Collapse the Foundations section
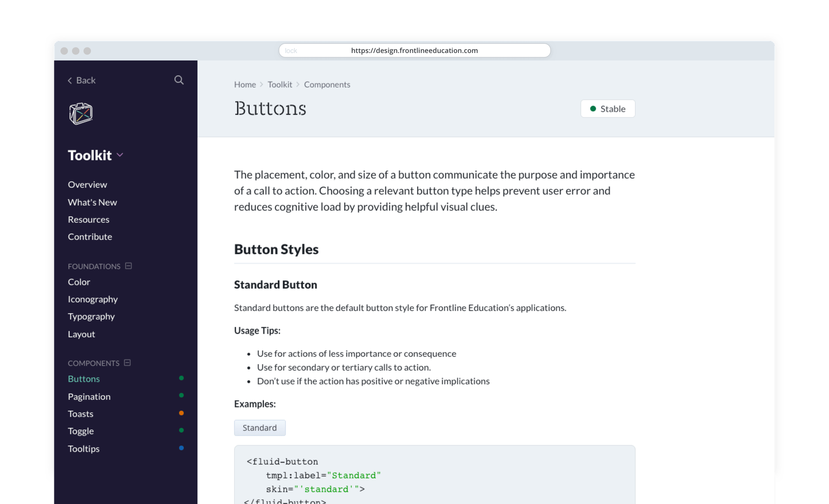Viewport: 829px width, 504px height. point(129,265)
